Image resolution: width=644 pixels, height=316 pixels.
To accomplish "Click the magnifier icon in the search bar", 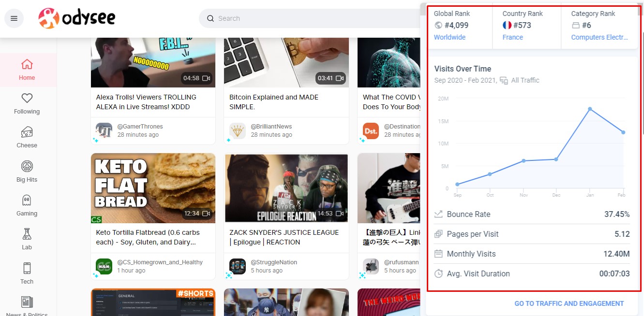I will (x=210, y=18).
